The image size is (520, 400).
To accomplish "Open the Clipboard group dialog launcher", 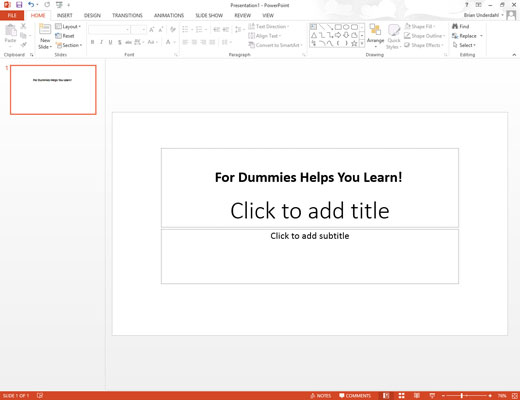I will pyautogui.click(x=32, y=55).
